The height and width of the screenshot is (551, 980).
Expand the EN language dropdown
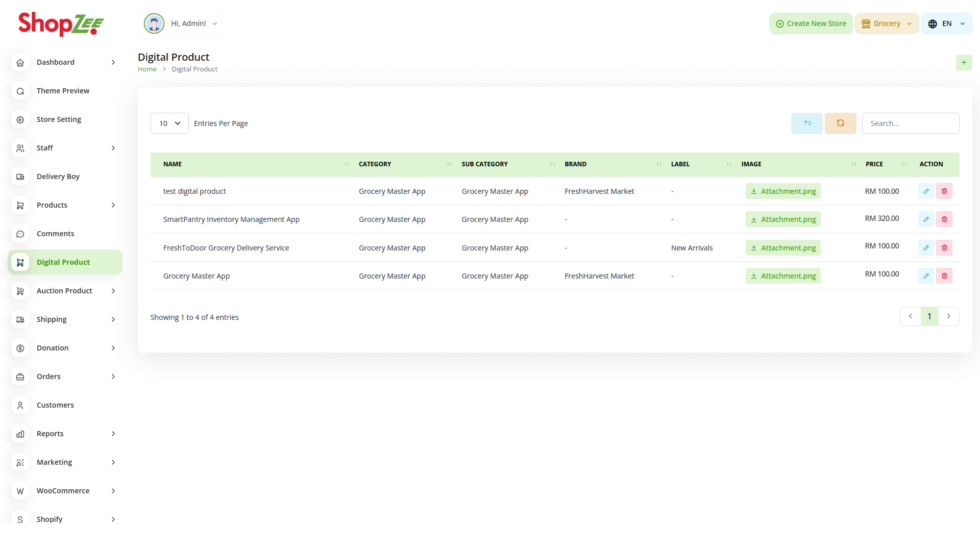click(946, 23)
